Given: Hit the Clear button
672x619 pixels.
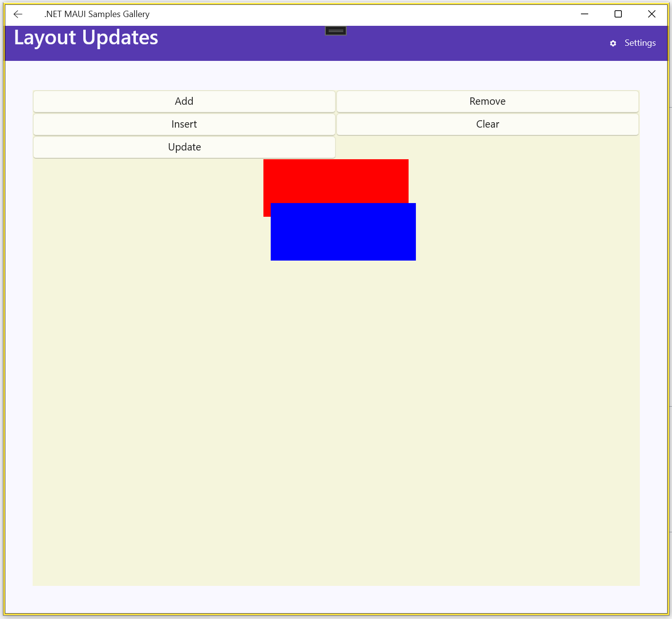Looking at the screenshot, I should pyautogui.click(x=487, y=124).
